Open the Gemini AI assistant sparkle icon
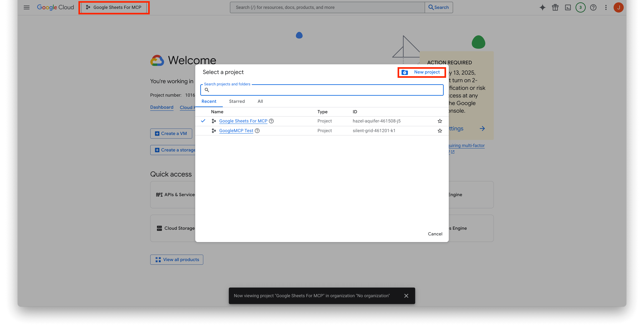This screenshot has height=330, width=644. coord(542,7)
